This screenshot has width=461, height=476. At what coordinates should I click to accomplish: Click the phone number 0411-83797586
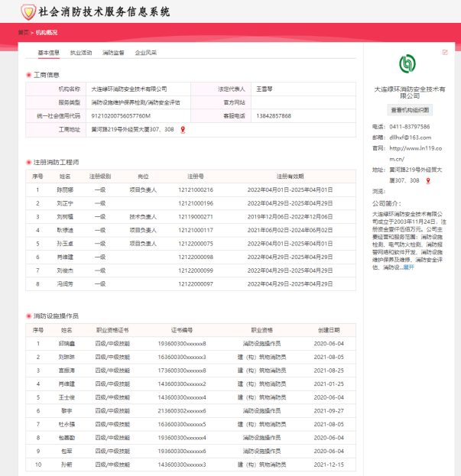click(409, 127)
